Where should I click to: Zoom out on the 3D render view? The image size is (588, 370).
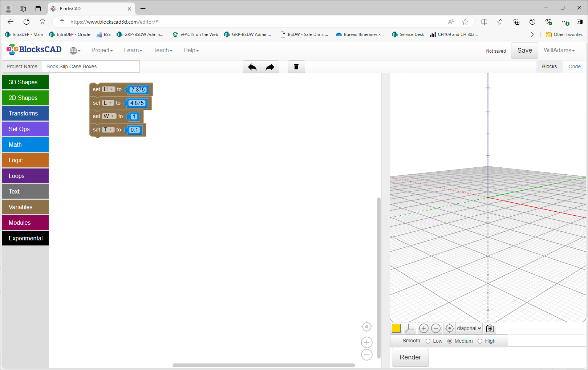[x=436, y=328]
